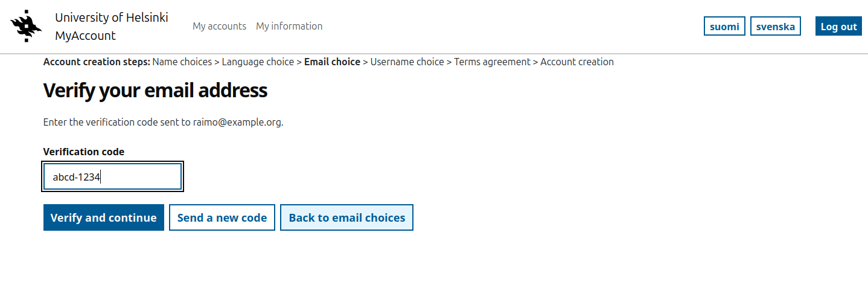Switch language to svenska
The width and height of the screenshot is (868, 302).
(775, 27)
